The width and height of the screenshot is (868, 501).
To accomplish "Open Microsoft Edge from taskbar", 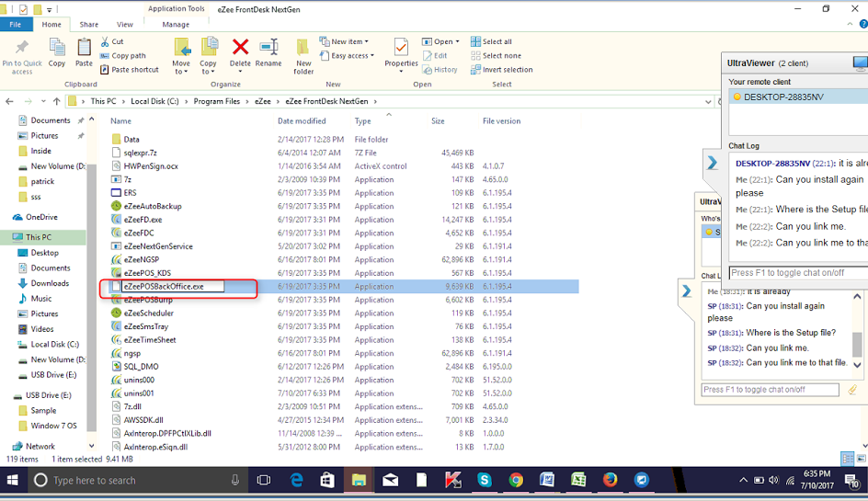I will (296, 480).
